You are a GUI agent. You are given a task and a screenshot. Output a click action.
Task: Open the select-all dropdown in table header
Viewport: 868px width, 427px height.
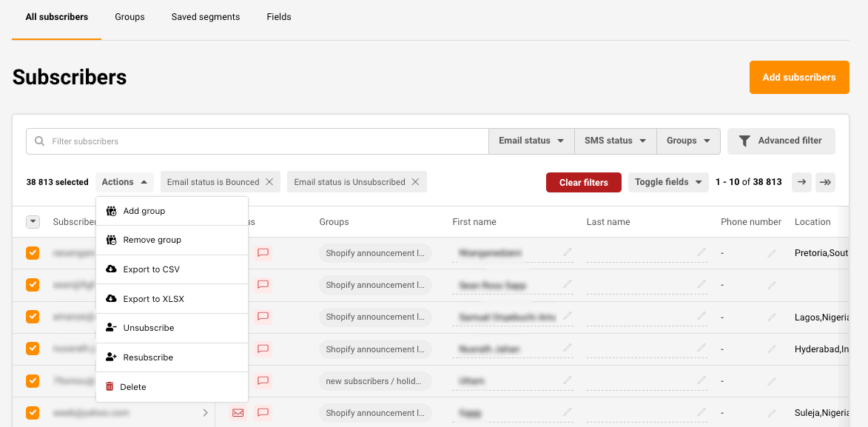click(x=33, y=221)
